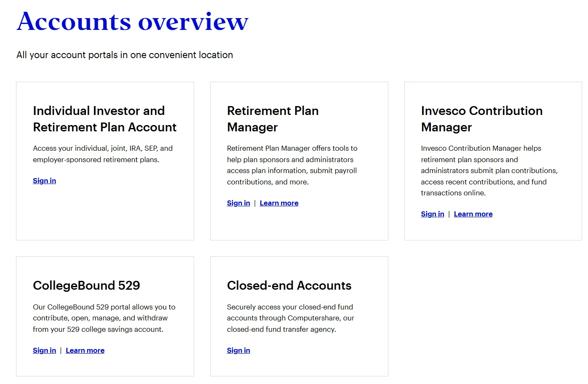
Task: Sign in to Retirement Plan Manager
Action: coord(238,203)
